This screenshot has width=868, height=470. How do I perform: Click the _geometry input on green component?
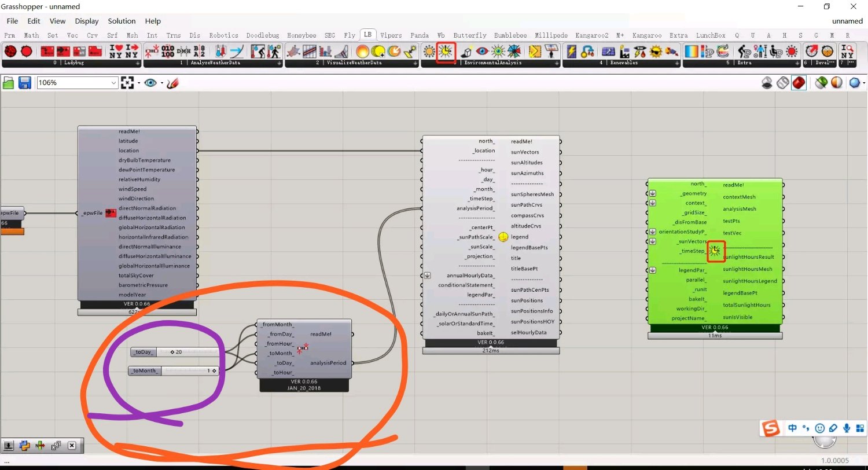pyautogui.click(x=693, y=193)
